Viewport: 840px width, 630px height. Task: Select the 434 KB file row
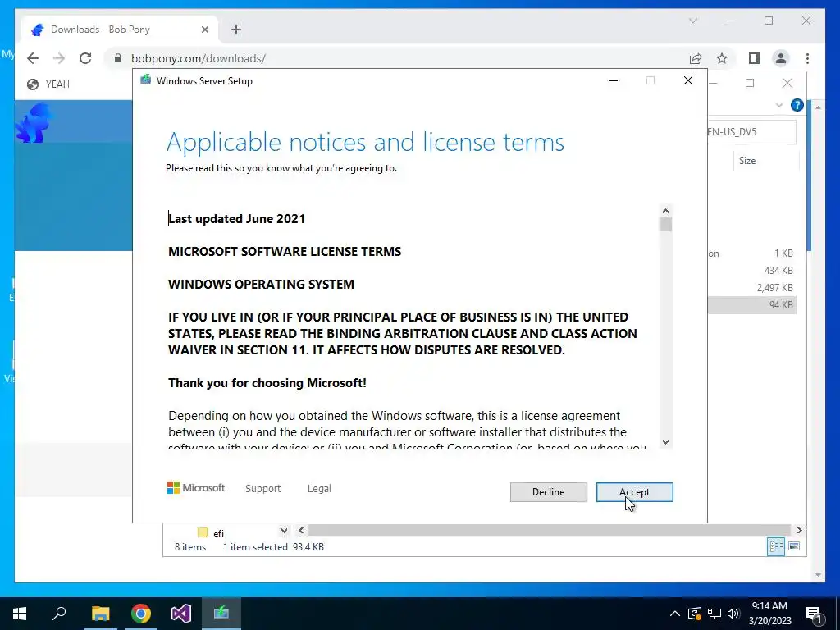751,271
